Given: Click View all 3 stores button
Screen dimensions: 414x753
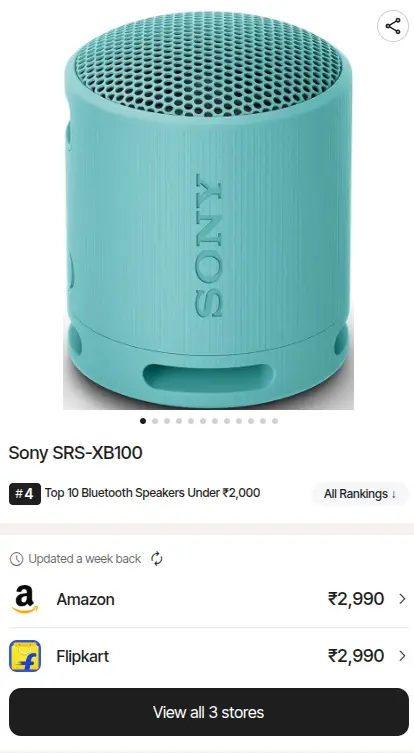Looking at the screenshot, I should coord(208,712).
